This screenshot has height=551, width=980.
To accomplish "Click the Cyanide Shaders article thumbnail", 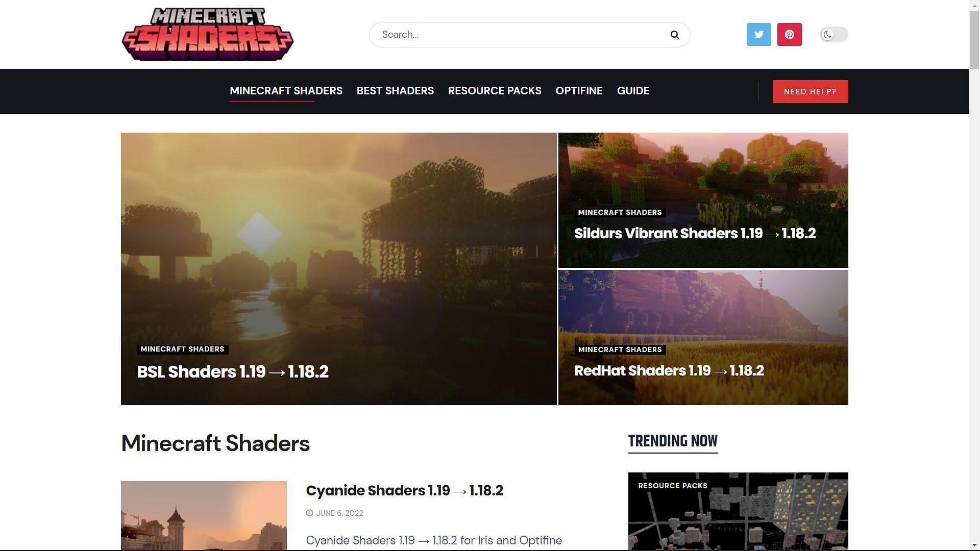I will click(203, 515).
